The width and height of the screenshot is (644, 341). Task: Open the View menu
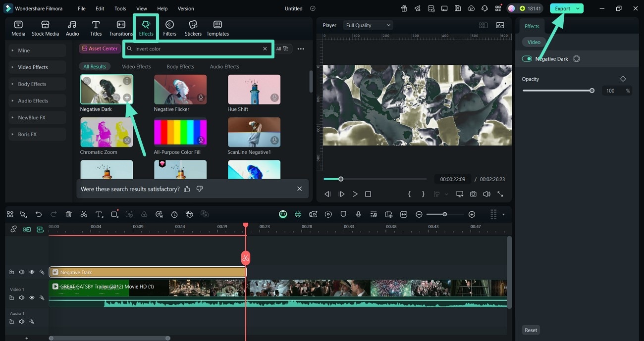(142, 8)
